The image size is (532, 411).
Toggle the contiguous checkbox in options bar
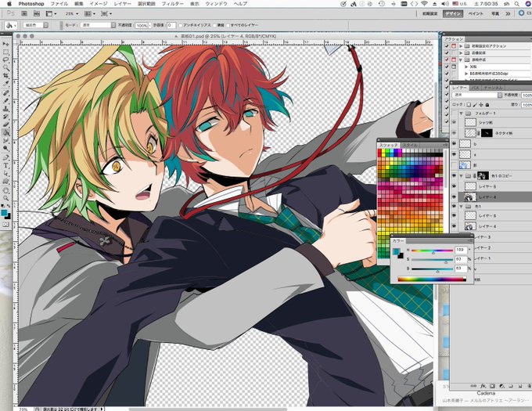tap(215, 26)
